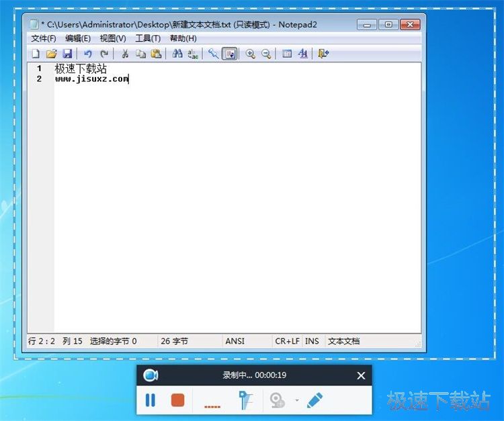This screenshot has width=504, height=421.
Task: Open the CR+LF line ending selector
Action: pyautogui.click(x=287, y=341)
